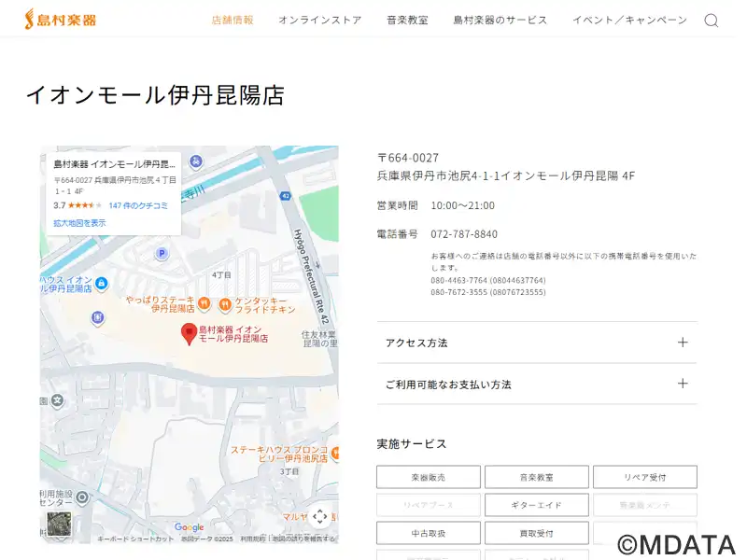
Task: Click 住友林業 昆陽の里 map label
Action: point(319,339)
